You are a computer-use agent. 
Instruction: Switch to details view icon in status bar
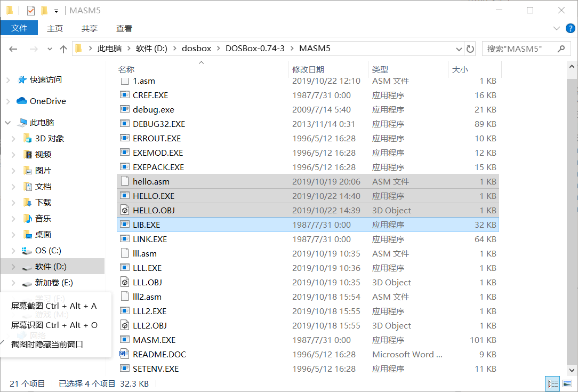(x=552, y=383)
